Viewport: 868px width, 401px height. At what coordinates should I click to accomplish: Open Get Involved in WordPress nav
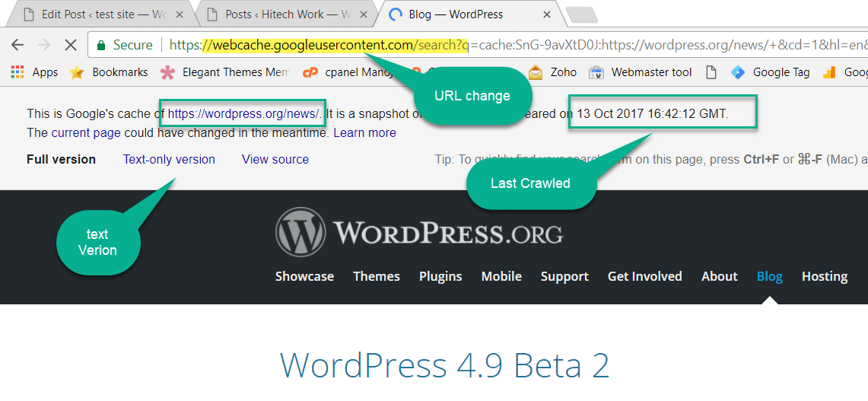pos(645,276)
